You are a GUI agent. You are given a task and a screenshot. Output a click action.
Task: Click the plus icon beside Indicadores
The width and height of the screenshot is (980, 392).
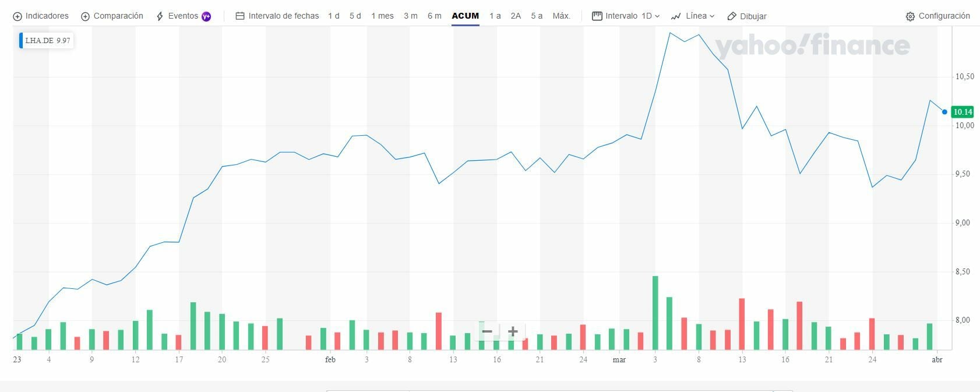(x=17, y=16)
